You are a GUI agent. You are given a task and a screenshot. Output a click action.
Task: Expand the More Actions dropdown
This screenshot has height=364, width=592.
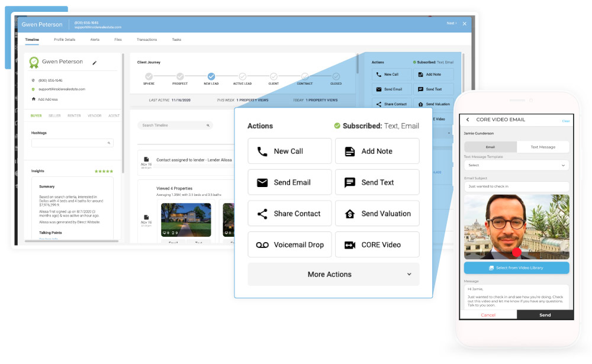point(333,275)
